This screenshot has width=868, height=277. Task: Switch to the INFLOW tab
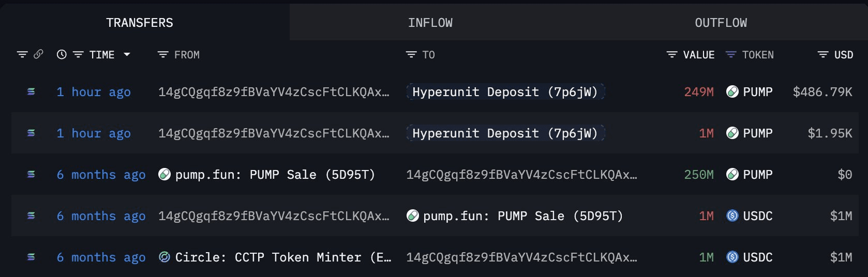tap(430, 23)
